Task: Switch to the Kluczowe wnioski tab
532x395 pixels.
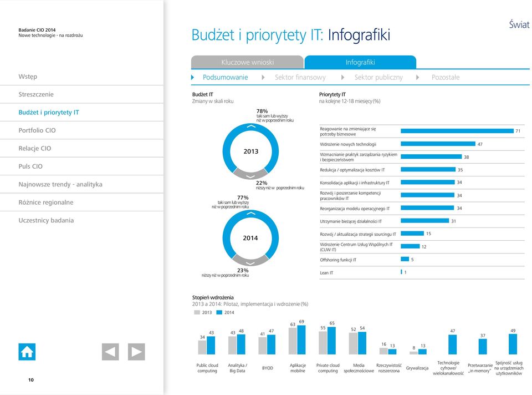Action: tap(247, 62)
